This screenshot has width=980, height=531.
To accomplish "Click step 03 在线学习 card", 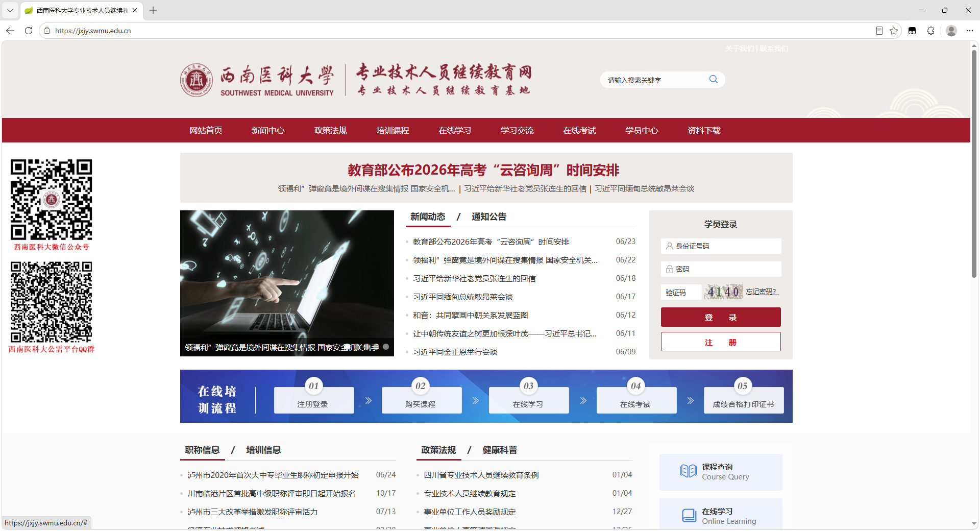I will pos(529,400).
